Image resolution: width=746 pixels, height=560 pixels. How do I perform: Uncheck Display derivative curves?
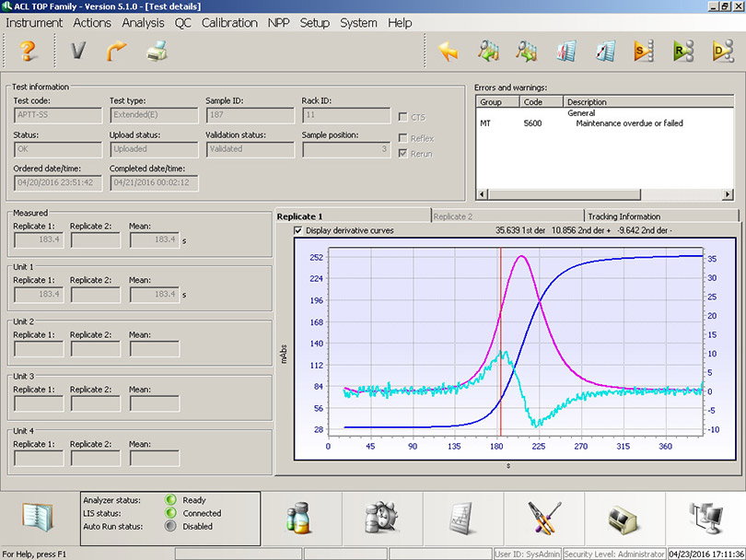point(298,231)
